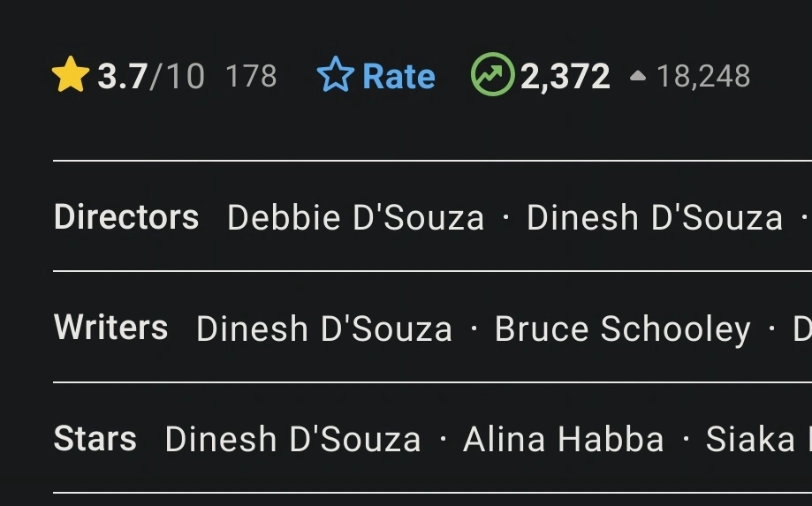Click the truncated writer name after Bruce Schooley
The height and width of the screenshot is (506, 812).
pos(801,329)
